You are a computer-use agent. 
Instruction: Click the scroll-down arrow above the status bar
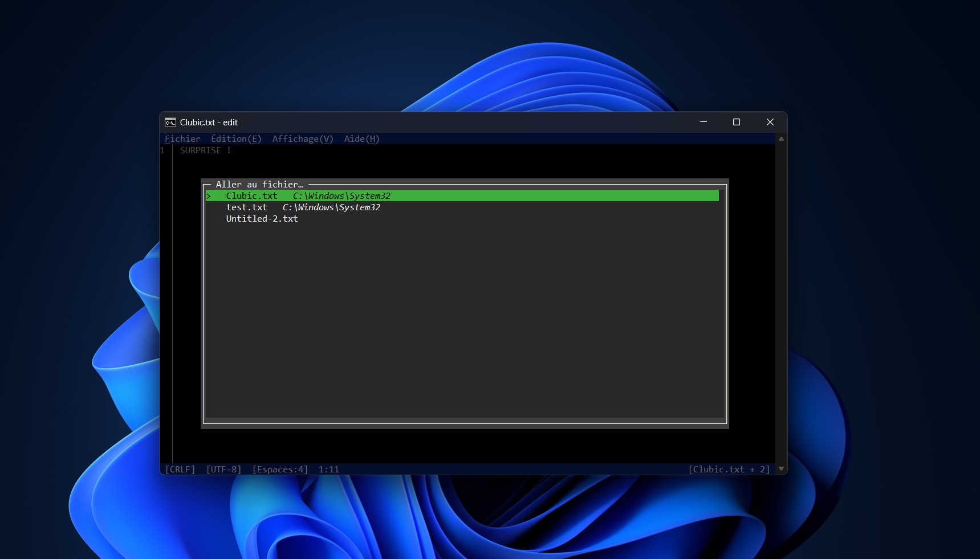[x=780, y=468]
